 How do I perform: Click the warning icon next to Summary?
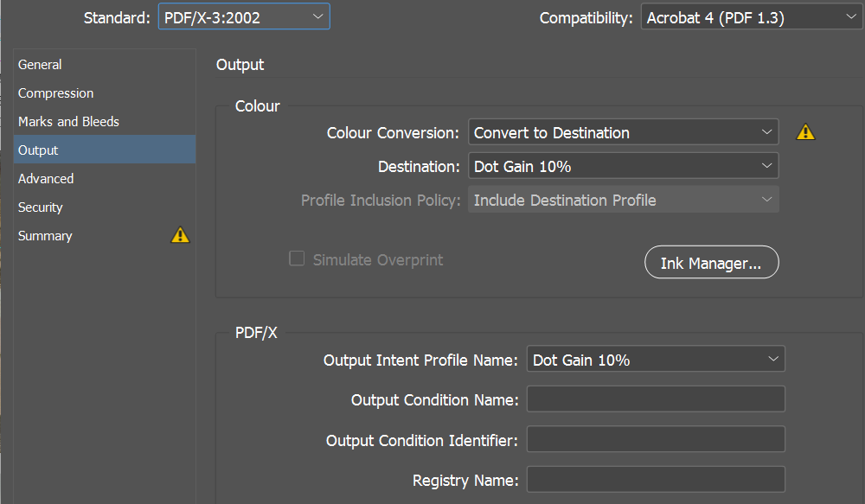point(180,235)
